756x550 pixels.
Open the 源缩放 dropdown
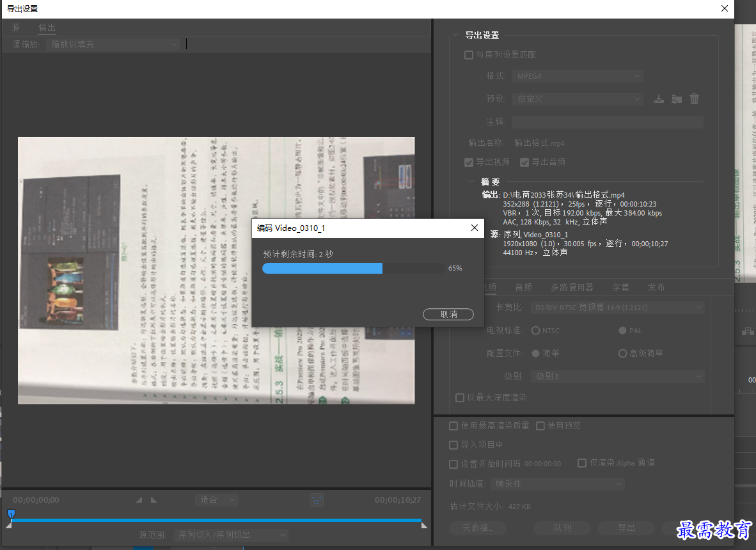pyautogui.click(x=113, y=44)
